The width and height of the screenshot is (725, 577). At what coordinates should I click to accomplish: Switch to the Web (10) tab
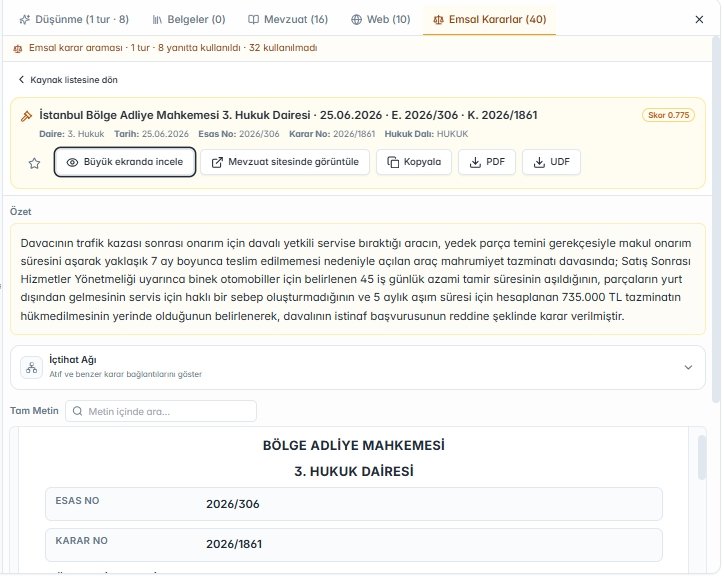click(381, 19)
